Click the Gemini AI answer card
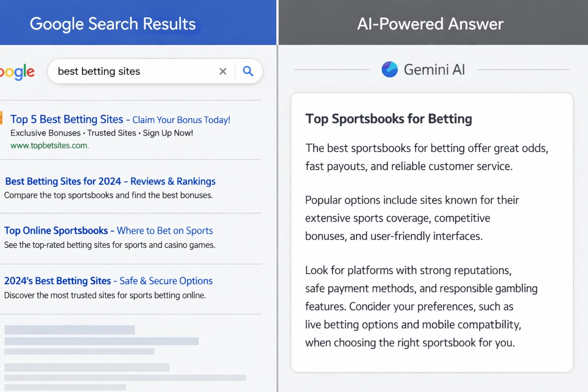The width and height of the screenshot is (588, 392). tap(432, 232)
